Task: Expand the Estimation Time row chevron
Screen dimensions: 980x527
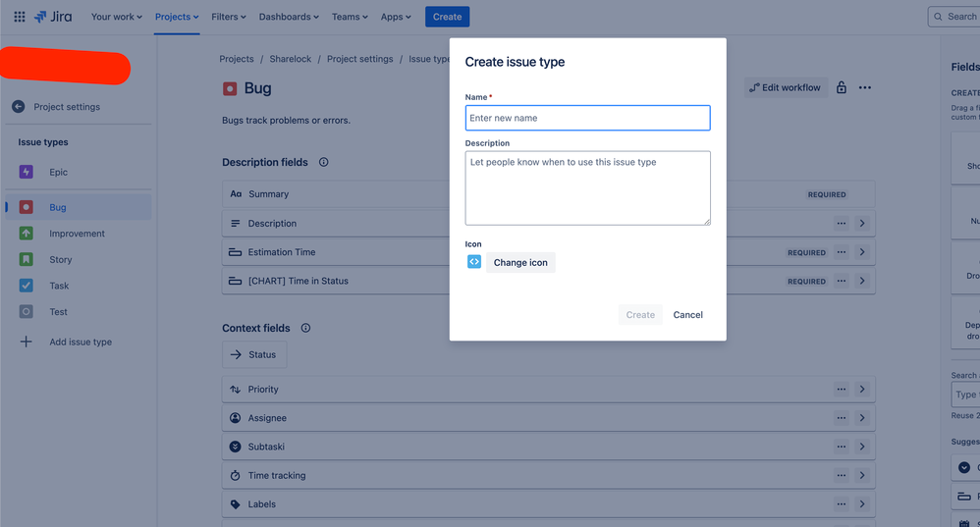Action: (x=862, y=252)
